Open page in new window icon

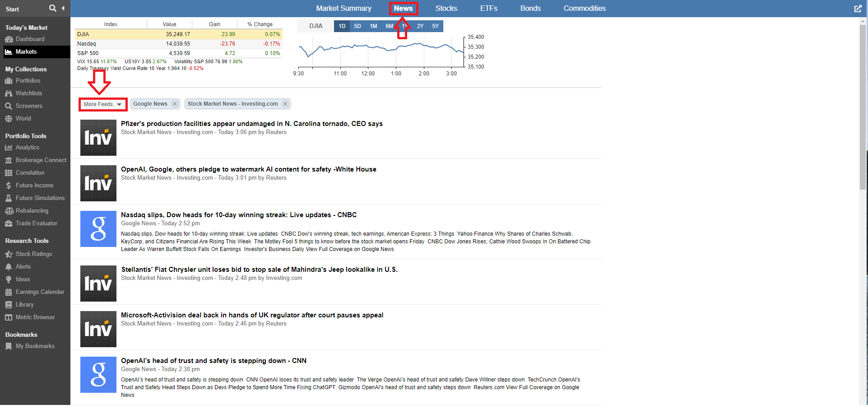click(x=858, y=9)
